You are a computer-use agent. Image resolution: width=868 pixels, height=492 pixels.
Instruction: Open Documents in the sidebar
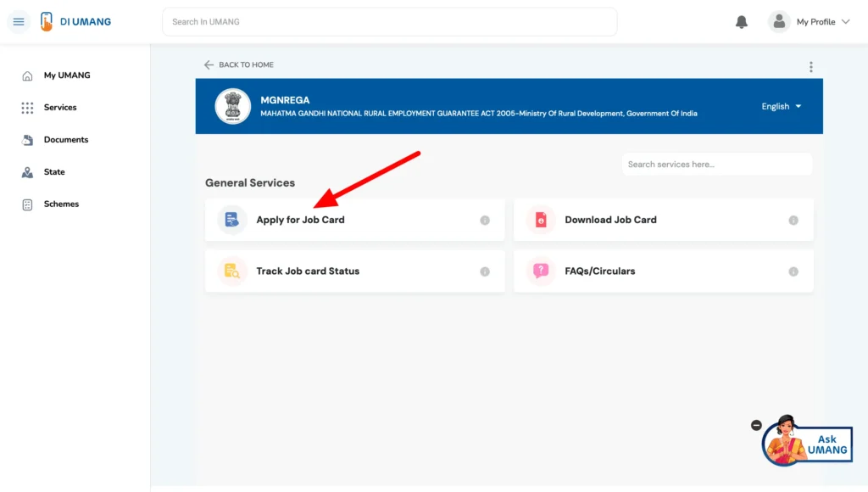pyautogui.click(x=65, y=140)
